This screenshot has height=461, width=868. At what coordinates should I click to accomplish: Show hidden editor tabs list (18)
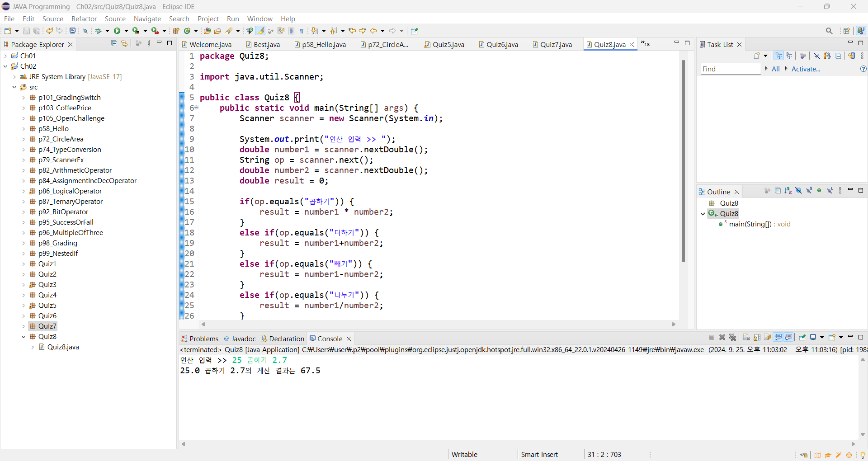coord(646,43)
